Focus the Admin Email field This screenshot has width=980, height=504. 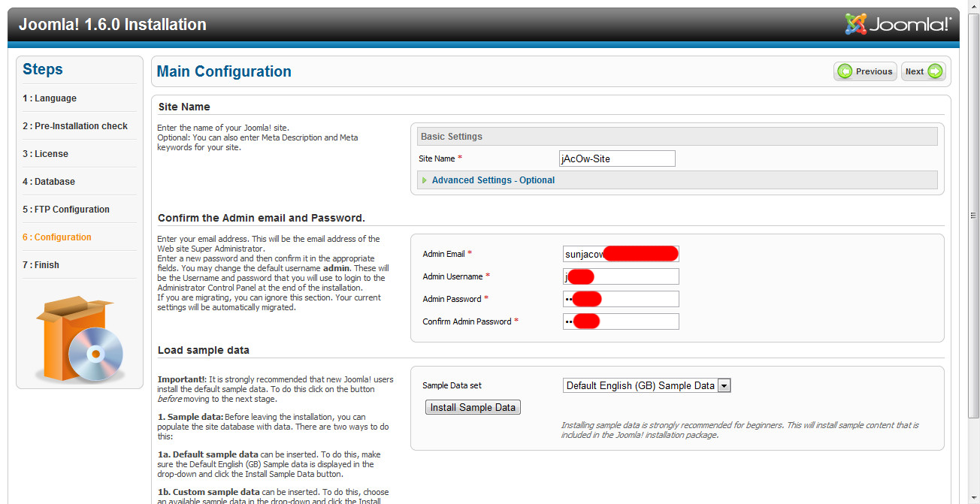(x=621, y=254)
